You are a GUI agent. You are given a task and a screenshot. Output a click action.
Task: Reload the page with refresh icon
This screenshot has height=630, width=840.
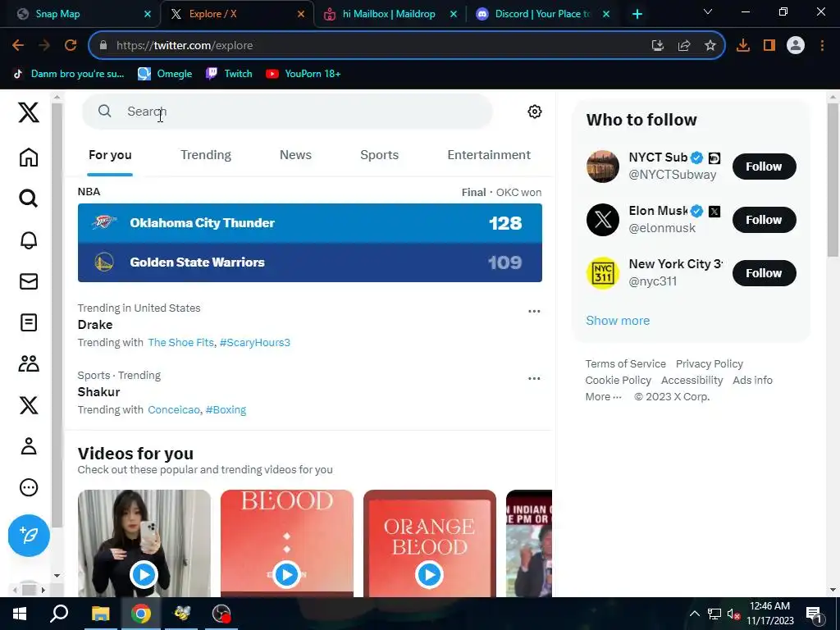pyautogui.click(x=71, y=46)
